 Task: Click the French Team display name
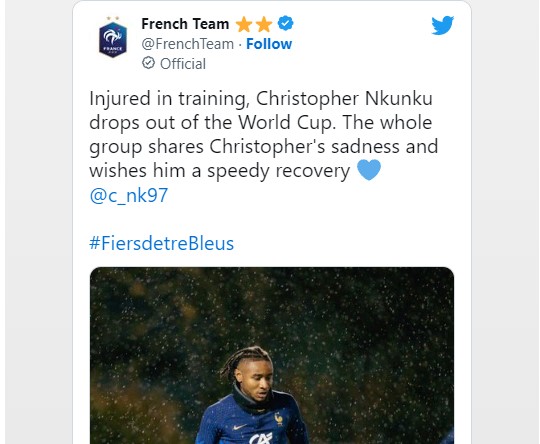pyautogui.click(x=185, y=24)
